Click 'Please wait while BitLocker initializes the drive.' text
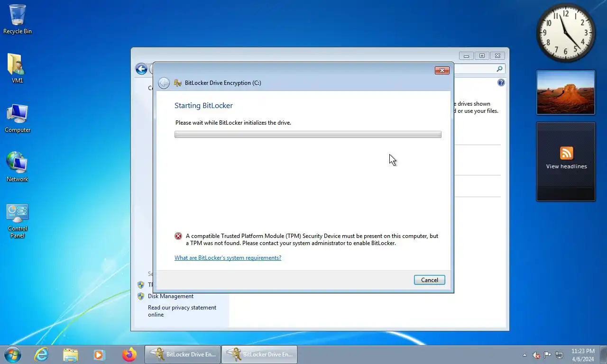This screenshot has height=364, width=607. coord(233,123)
